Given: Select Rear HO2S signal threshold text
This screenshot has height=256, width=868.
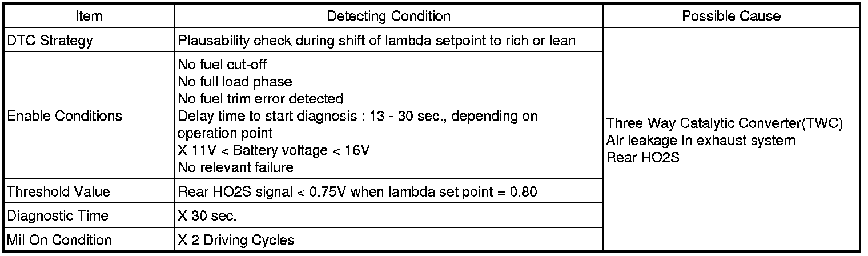Looking at the screenshot, I should click(x=357, y=191).
